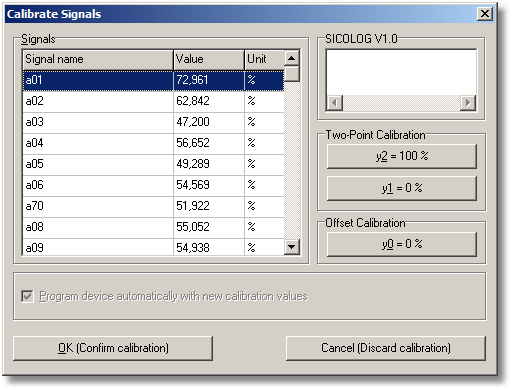Select signal row a02
Image resolution: width=512 pixels, height=390 pixels.
click(153, 101)
